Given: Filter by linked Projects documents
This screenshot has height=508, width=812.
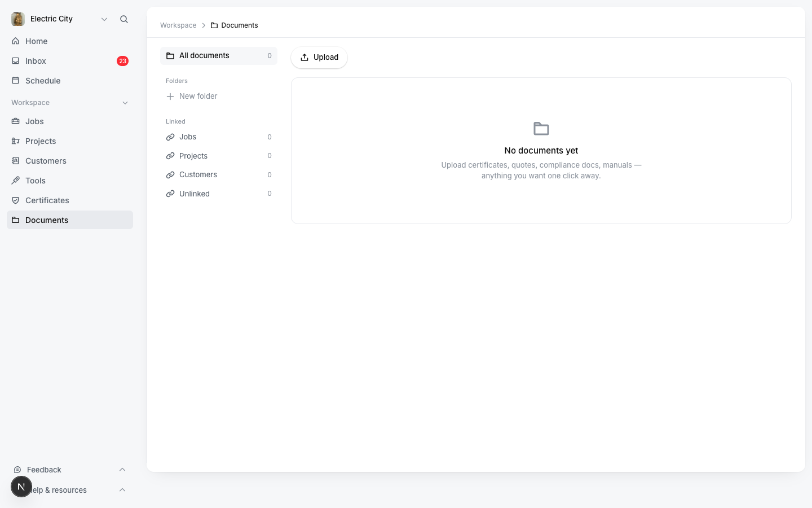Looking at the screenshot, I should pos(219,156).
